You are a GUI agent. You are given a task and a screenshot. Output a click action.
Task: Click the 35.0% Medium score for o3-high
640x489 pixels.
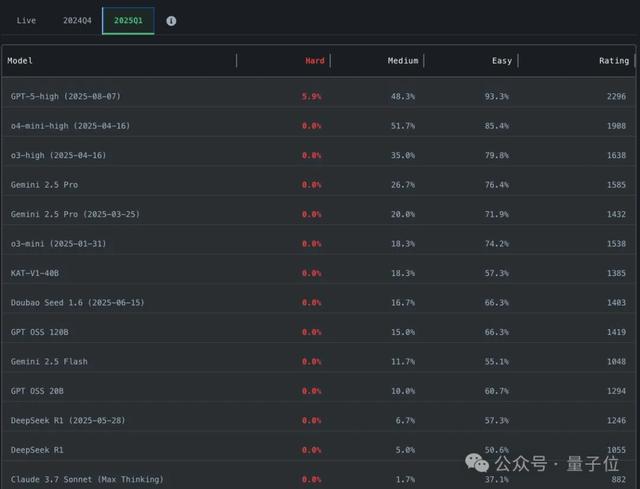[403, 155]
